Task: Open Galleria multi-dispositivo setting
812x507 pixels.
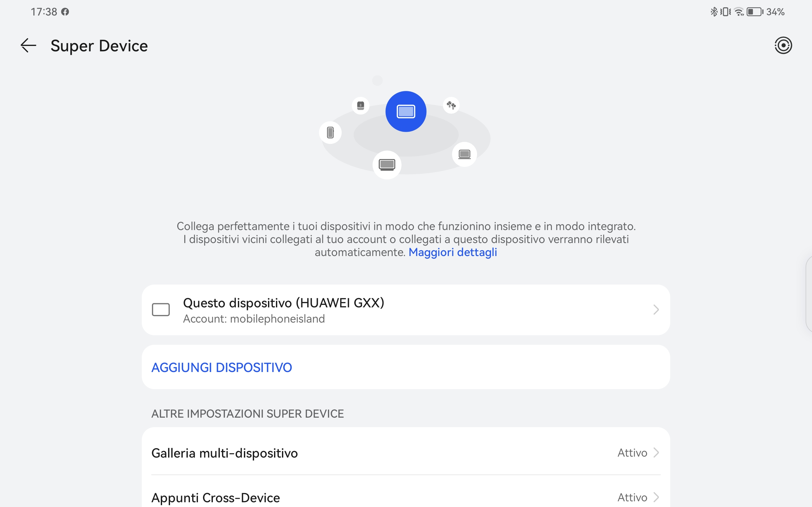Action: tap(406, 453)
